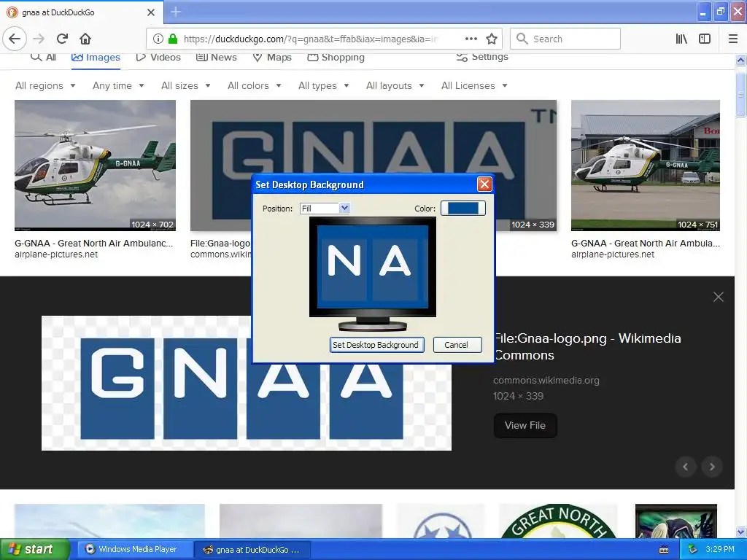Viewport: 747px width, 560px height.
Task: Click the green padlock security icon
Action: click(x=173, y=39)
